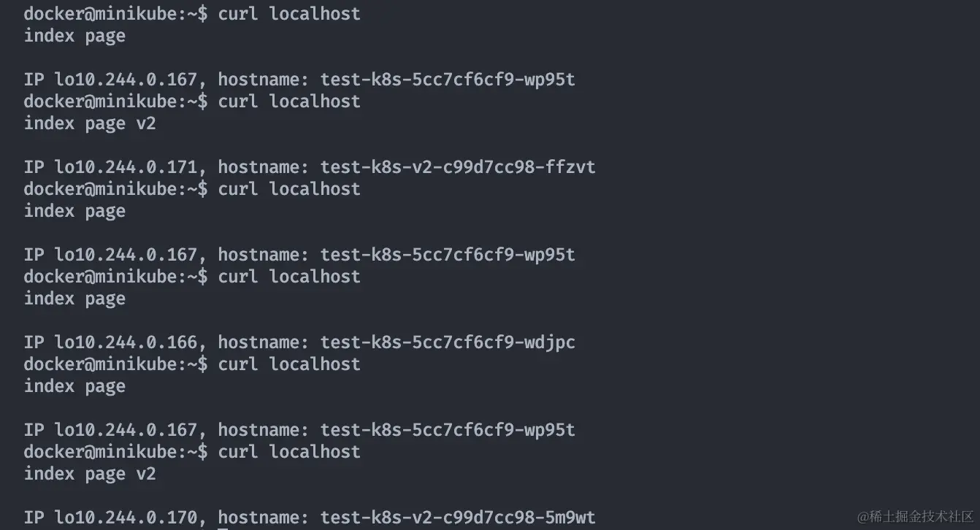Click the first 'index page' output line
Screen dimensions: 980x530
pos(74,36)
